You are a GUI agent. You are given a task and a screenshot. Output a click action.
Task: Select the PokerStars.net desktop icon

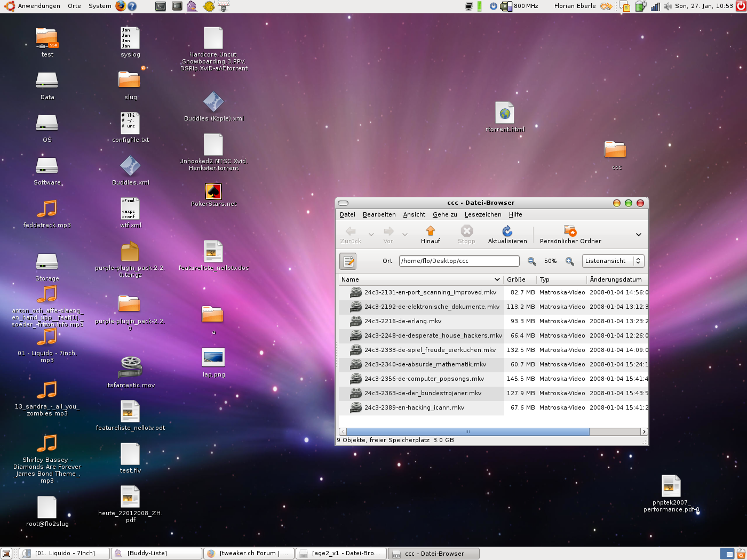point(213,191)
